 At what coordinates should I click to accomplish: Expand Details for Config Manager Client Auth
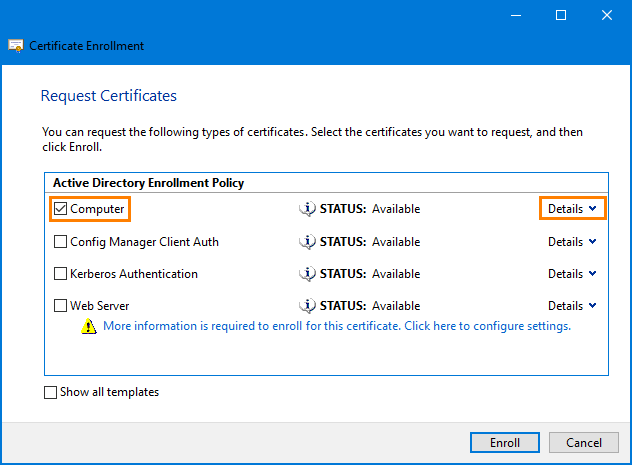[x=572, y=242]
